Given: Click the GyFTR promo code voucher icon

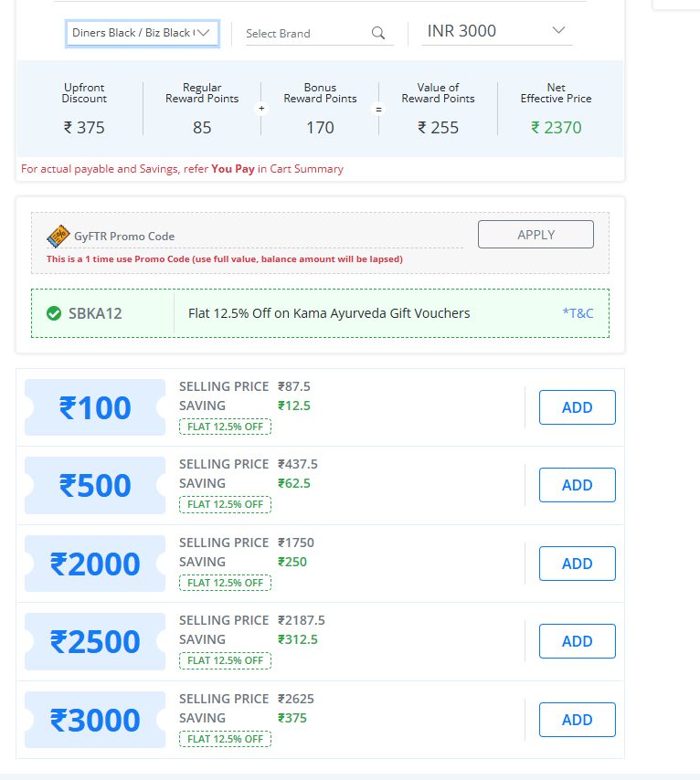Looking at the screenshot, I should point(58,237).
